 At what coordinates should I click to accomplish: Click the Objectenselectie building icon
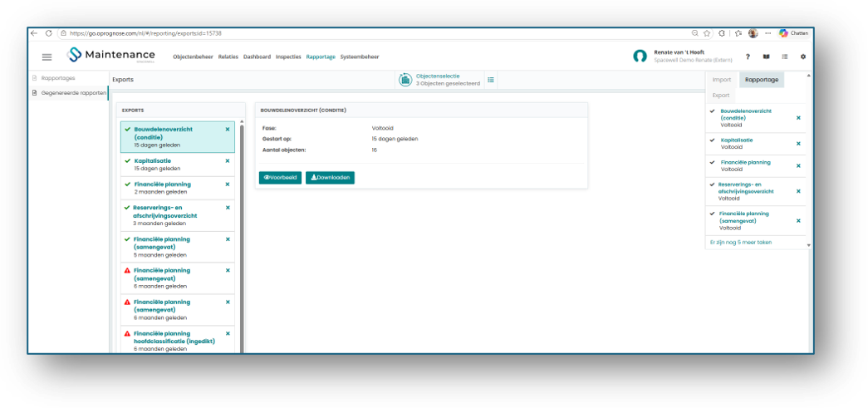coord(405,80)
